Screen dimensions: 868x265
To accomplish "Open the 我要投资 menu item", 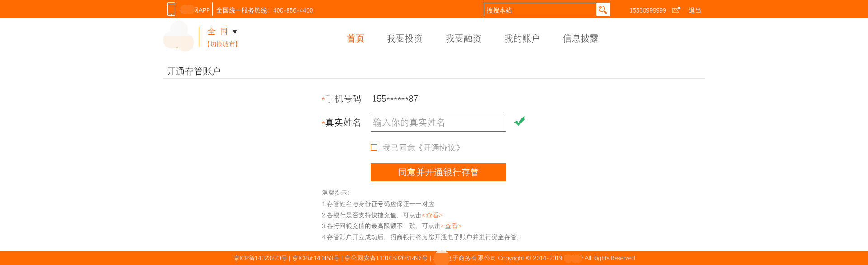I will (405, 38).
